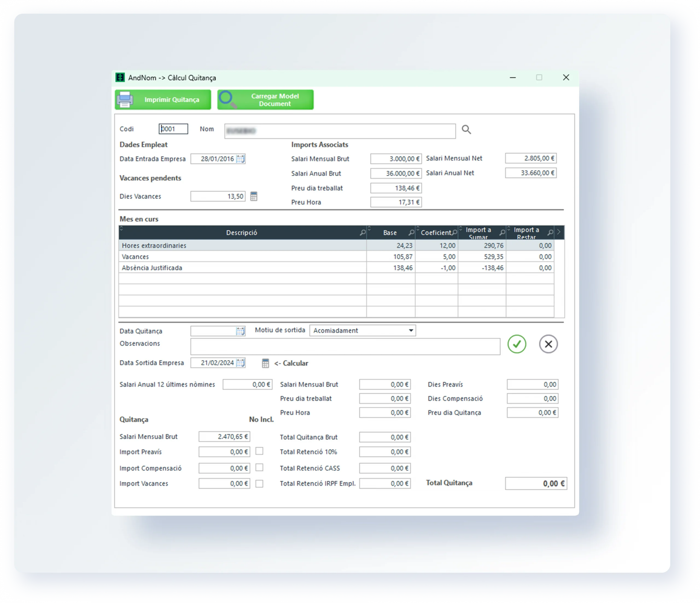Viewport: 700px width, 603px height.
Task: Expand table columns with right chevron arrow
Action: tap(558, 232)
